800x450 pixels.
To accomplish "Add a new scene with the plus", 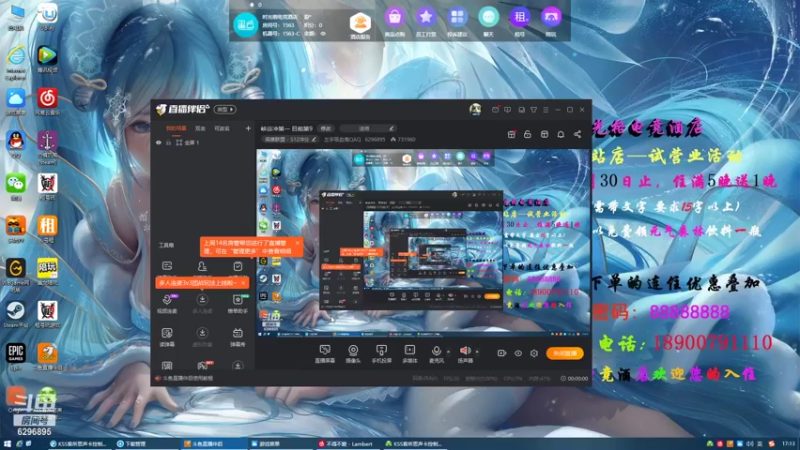I will (248, 129).
